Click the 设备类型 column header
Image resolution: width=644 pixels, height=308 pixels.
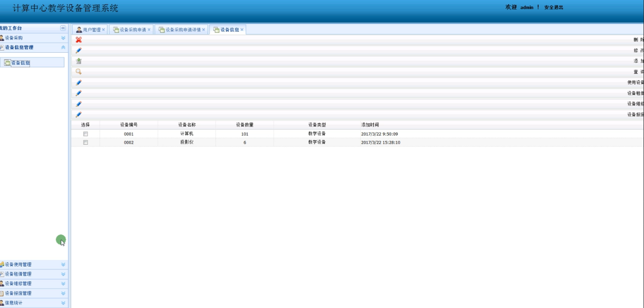click(317, 125)
